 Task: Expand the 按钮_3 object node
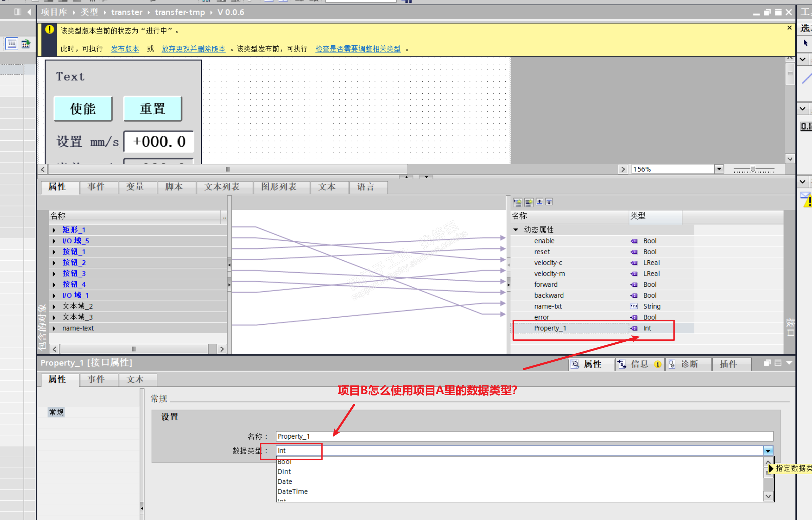(54, 274)
